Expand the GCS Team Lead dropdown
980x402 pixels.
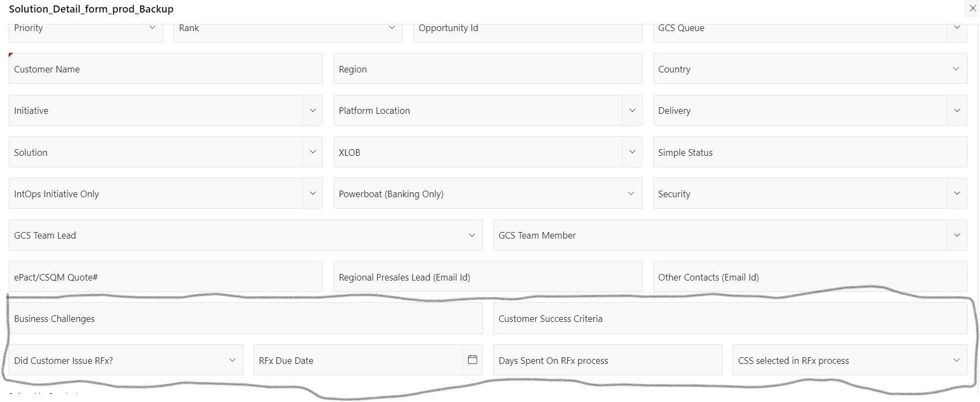coord(471,235)
